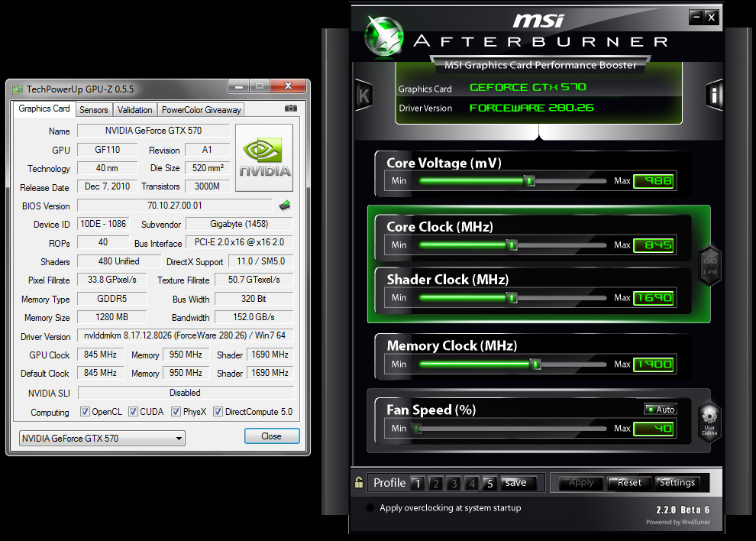The height and width of the screenshot is (541, 756).
Task: Click the Device ID value 10DE - 1086
Action: [103, 224]
